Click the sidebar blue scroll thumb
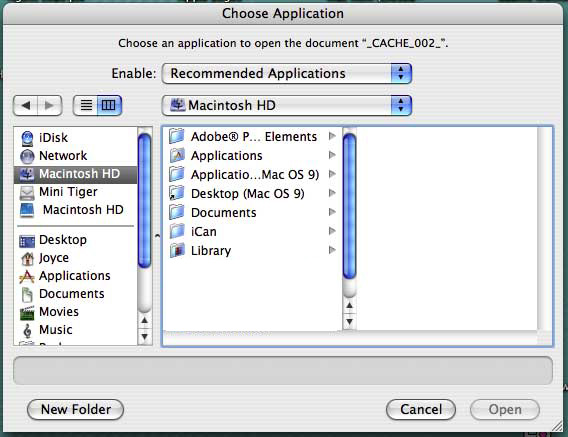 coord(145,201)
